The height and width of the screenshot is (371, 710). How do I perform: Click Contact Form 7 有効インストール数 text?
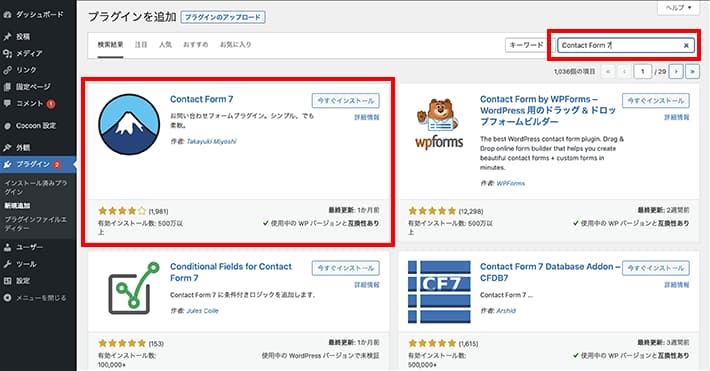140,227
